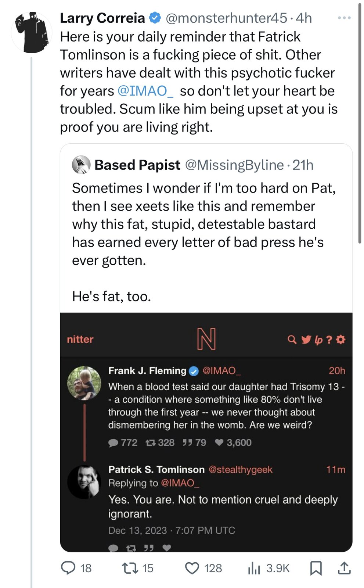The width and height of the screenshot is (364, 588).
Task: Tap the repost icon with 15 reposts
Action: [130, 568]
